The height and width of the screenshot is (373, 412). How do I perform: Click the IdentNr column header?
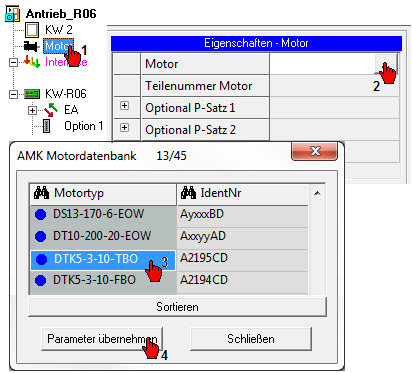click(242, 193)
